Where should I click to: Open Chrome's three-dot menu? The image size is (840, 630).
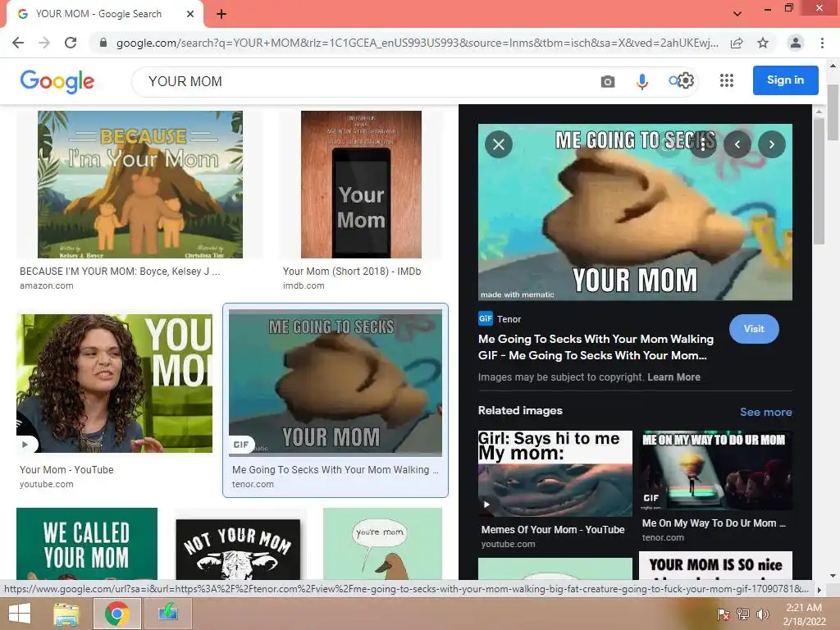point(822,43)
